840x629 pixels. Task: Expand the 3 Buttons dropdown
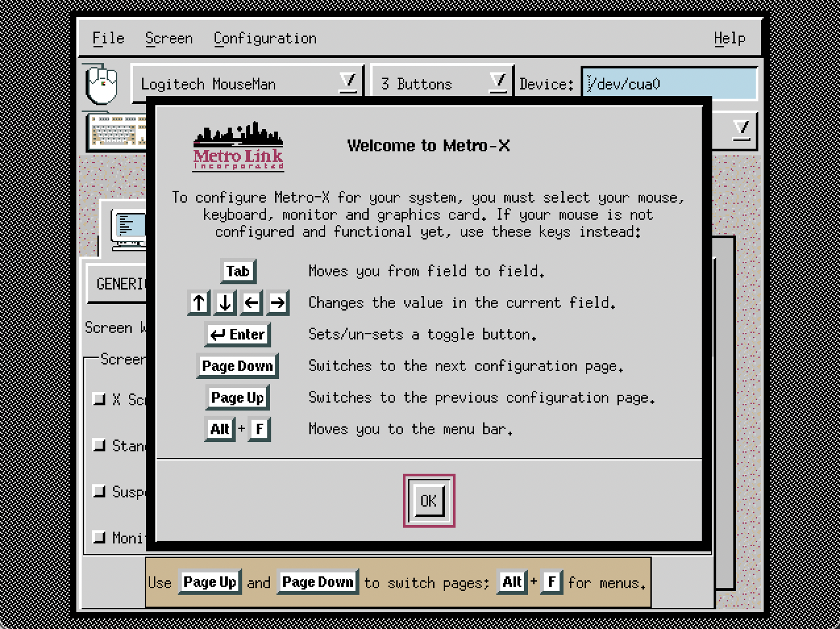point(498,82)
